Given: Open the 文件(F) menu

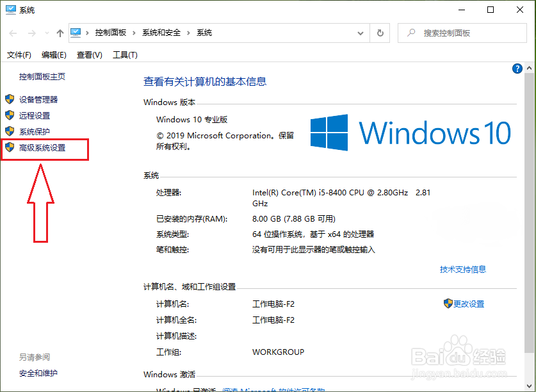Looking at the screenshot, I should coord(19,55).
